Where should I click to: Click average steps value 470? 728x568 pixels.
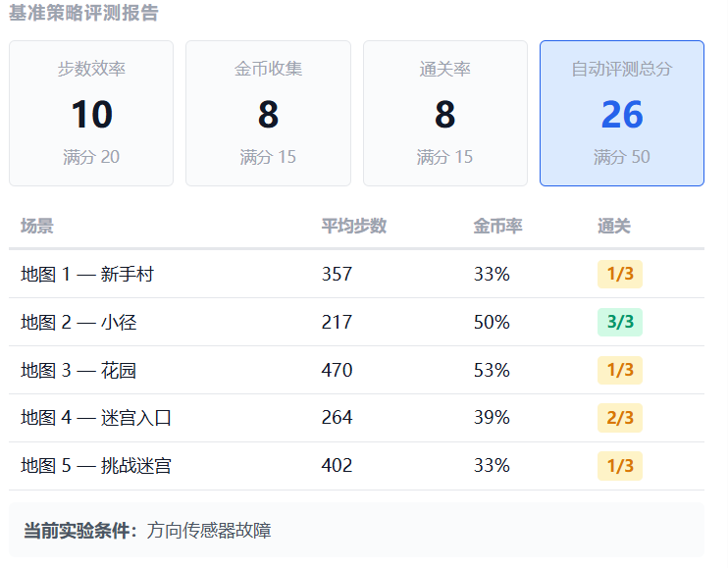pos(338,370)
